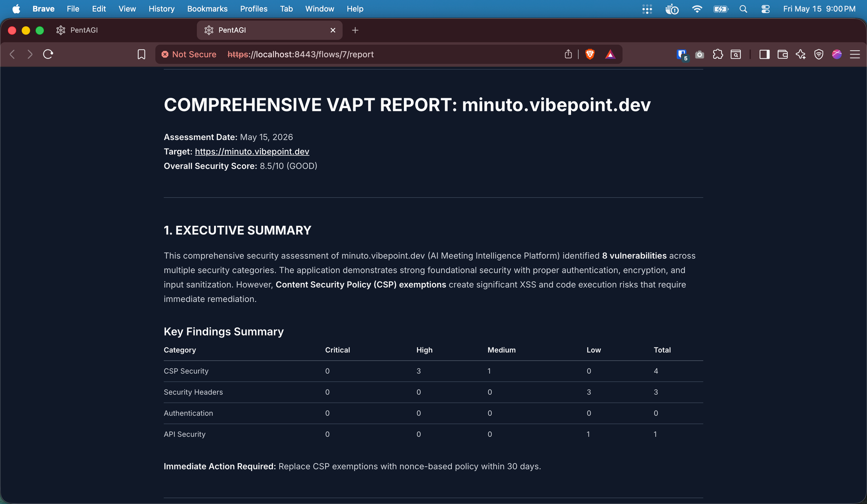This screenshot has height=504, width=867.
Task: Open the profile avatar icon
Action: (x=837, y=54)
